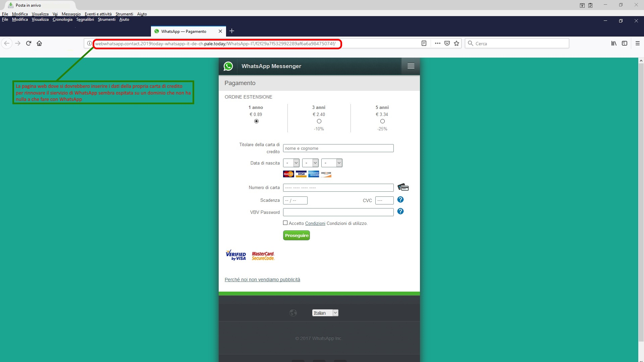Click the card icon beside Numero di carta

(403, 187)
